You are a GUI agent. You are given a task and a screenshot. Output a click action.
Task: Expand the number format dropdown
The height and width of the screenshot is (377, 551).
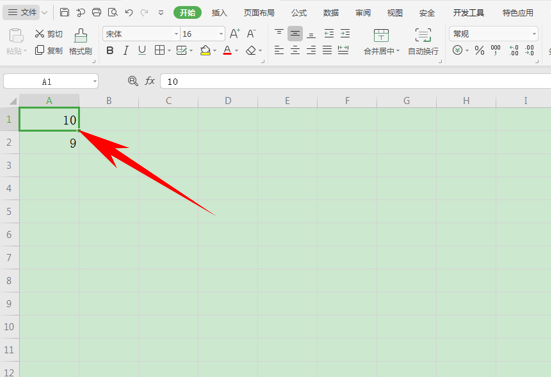coord(534,34)
